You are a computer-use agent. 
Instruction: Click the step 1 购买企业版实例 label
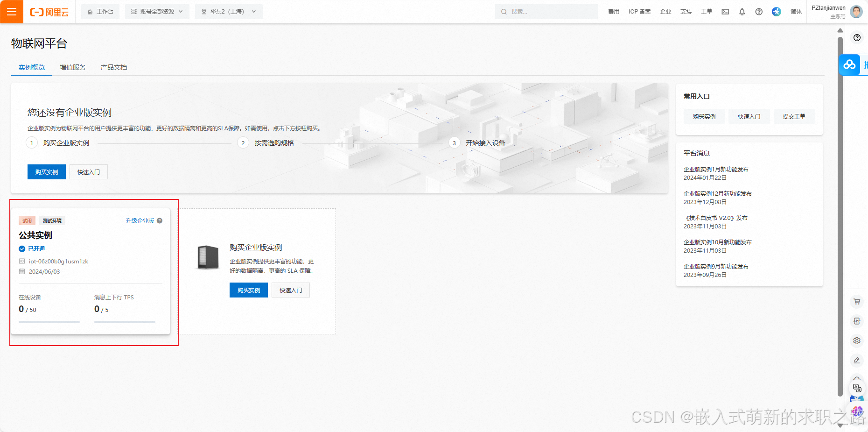click(x=66, y=143)
